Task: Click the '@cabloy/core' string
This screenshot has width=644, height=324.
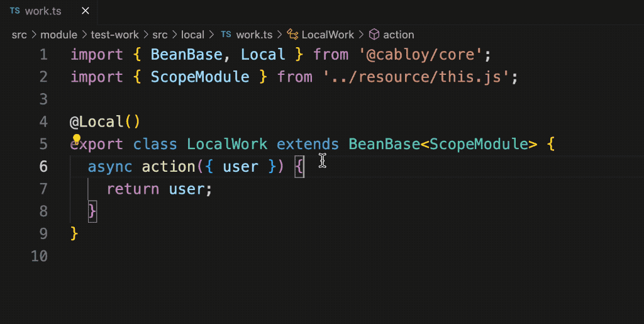Action: click(x=419, y=55)
